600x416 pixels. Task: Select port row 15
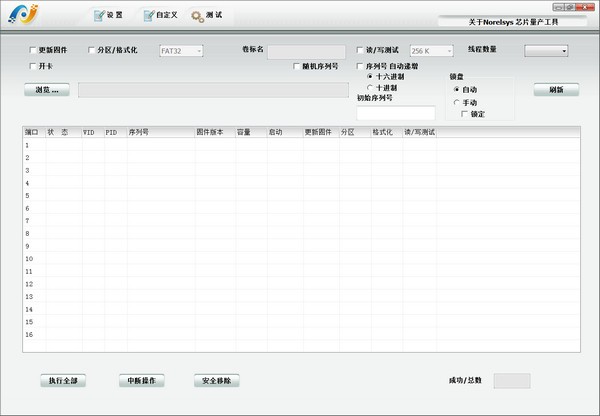(x=302, y=322)
